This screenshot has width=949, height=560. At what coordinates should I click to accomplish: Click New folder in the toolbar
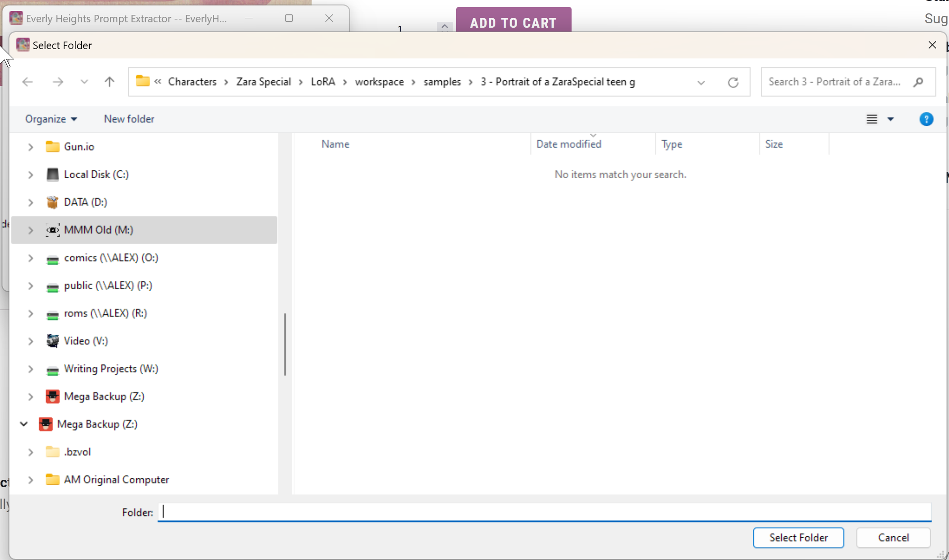point(129,119)
